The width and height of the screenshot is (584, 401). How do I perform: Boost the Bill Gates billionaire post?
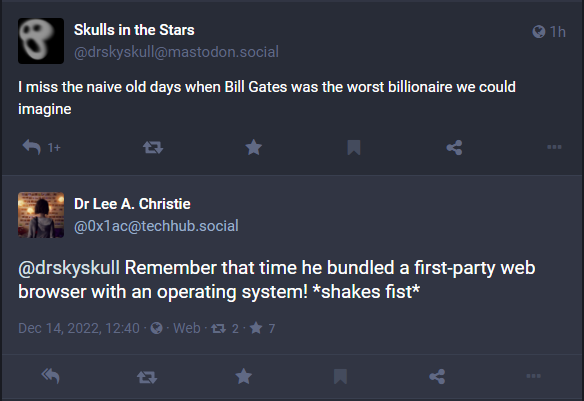153,147
